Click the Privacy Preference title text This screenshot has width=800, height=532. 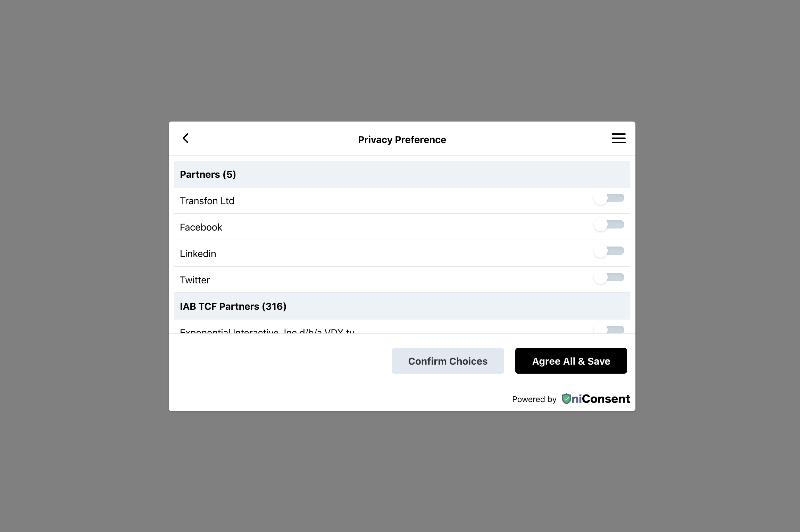pos(402,140)
